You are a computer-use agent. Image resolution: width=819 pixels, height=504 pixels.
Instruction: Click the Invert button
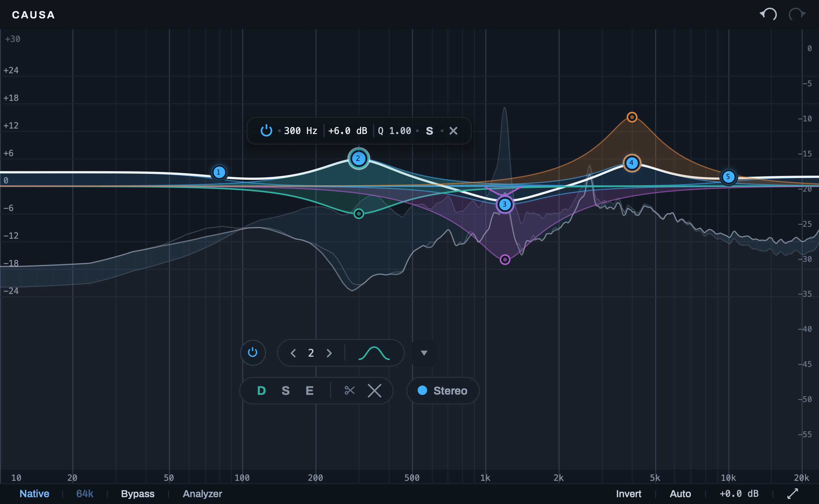(629, 494)
